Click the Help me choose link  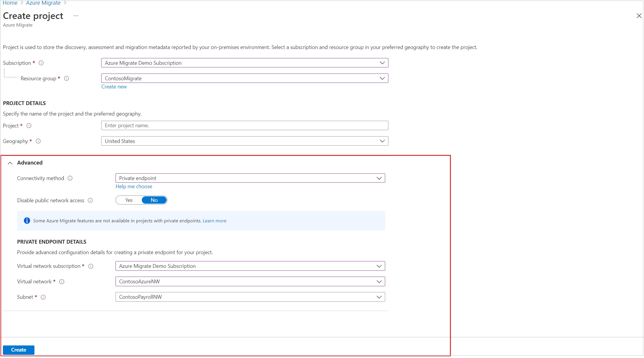pos(134,186)
